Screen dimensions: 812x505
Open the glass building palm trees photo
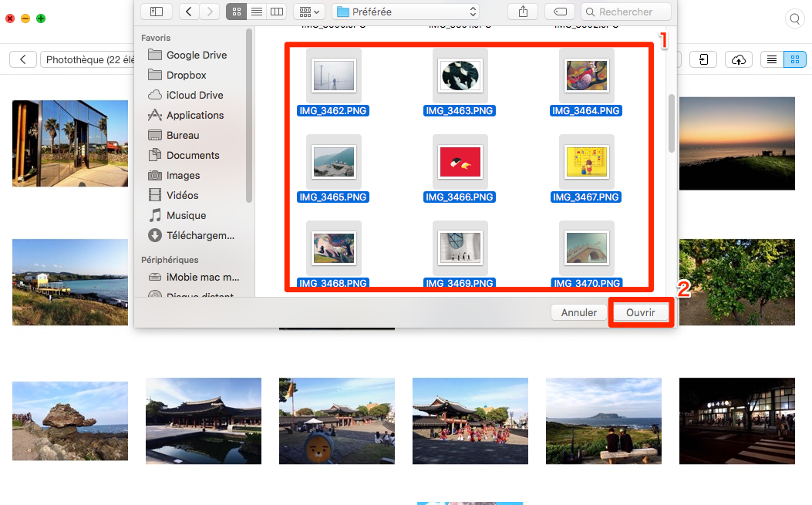point(70,143)
